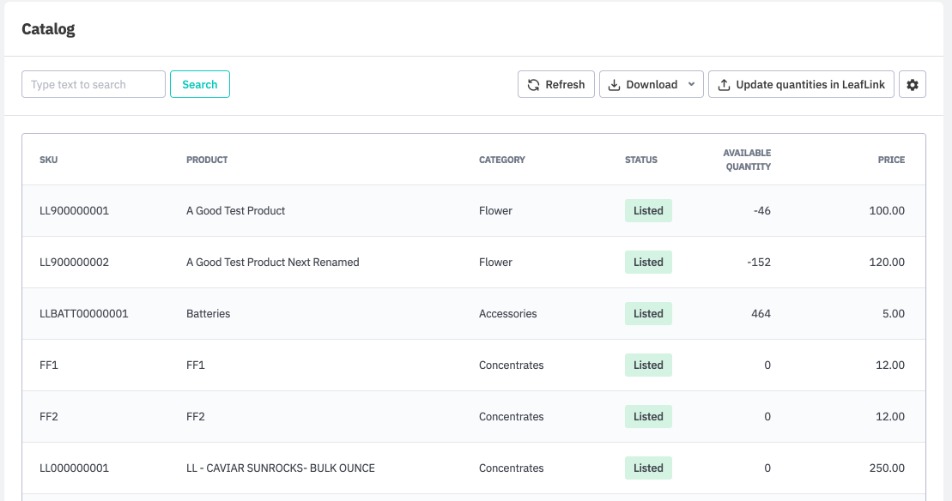Click the Catalog page heading
Screen dimensions: 952x501
48,29
